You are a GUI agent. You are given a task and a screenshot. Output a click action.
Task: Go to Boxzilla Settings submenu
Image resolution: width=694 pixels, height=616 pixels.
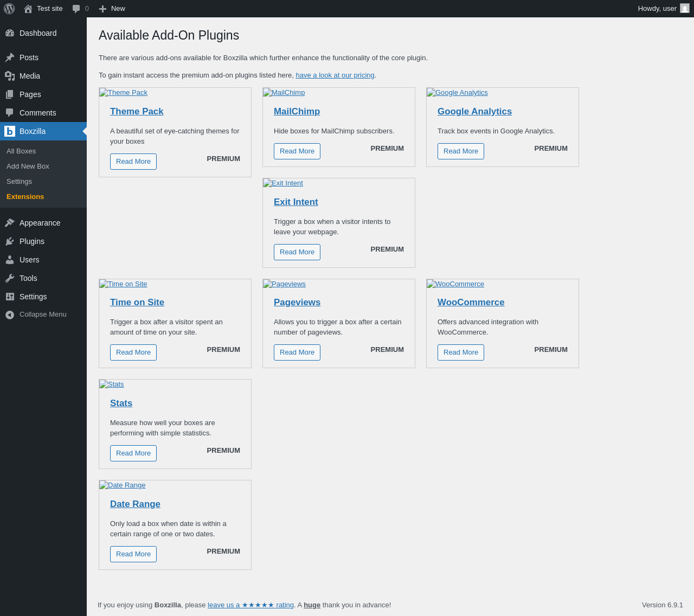pos(19,182)
